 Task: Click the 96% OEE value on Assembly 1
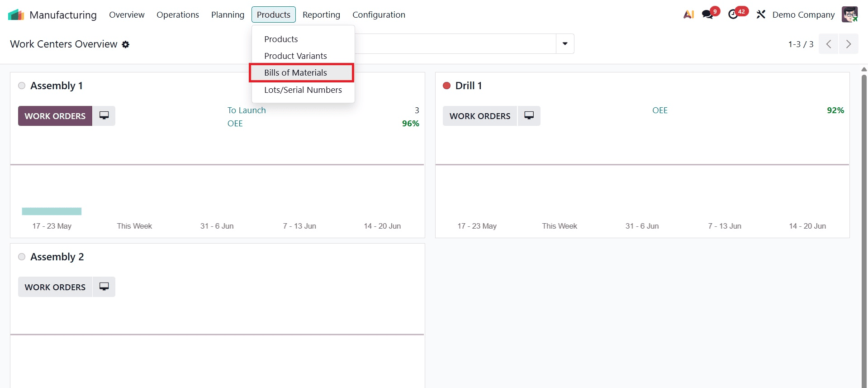411,123
